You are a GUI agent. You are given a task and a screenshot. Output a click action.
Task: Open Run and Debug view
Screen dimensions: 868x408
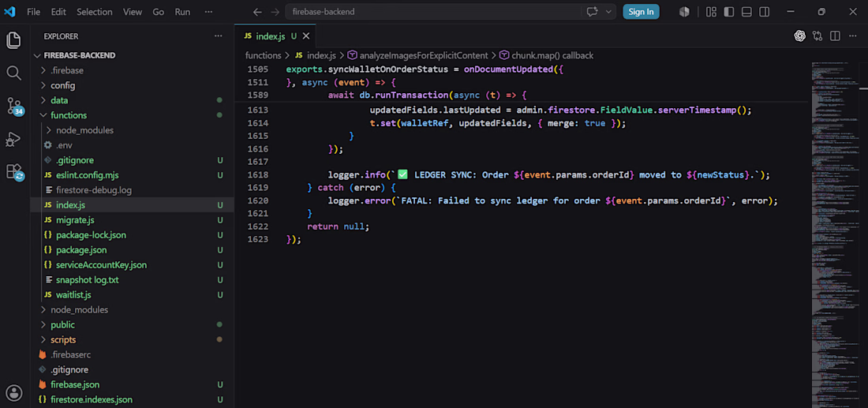point(13,139)
